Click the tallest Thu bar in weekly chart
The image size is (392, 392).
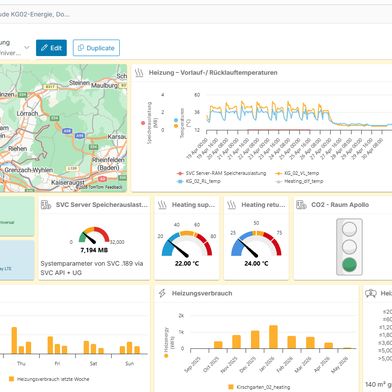[14, 340]
